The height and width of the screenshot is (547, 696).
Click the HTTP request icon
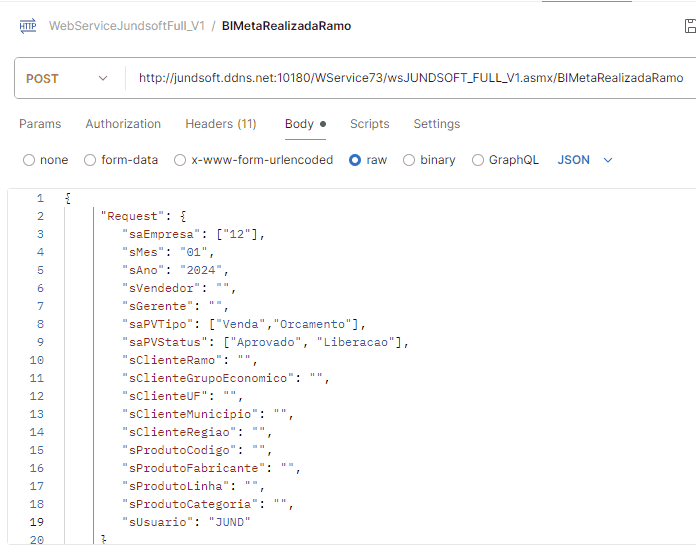[27, 26]
